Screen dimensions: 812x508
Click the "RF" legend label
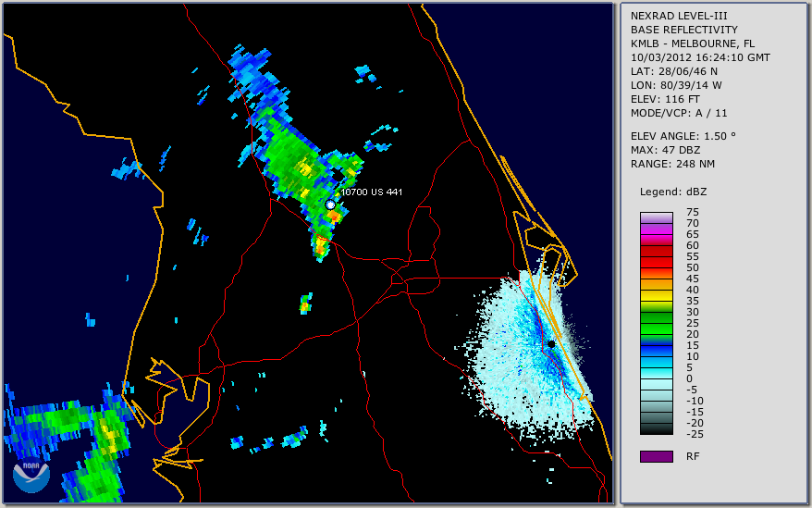coord(693,456)
